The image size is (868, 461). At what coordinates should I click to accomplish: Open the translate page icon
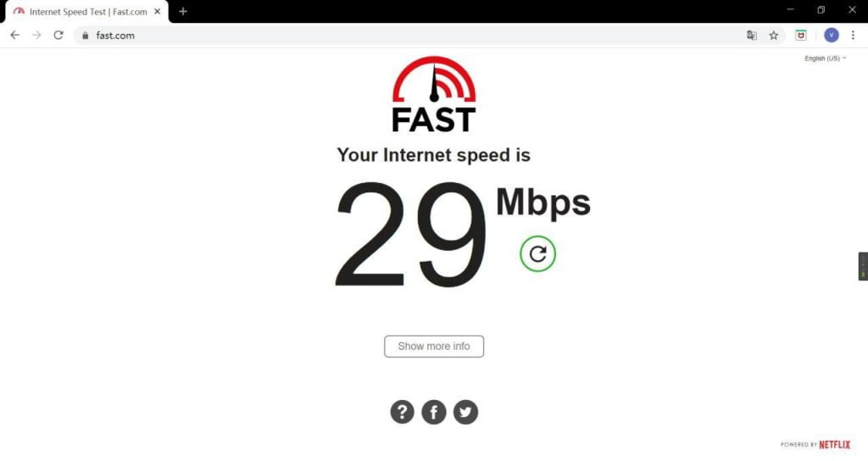[x=752, y=36]
